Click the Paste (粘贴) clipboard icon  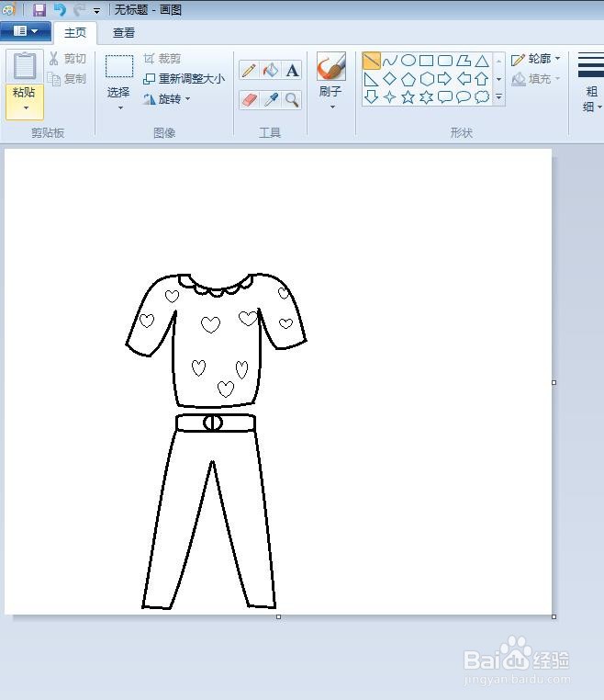pyautogui.click(x=25, y=65)
